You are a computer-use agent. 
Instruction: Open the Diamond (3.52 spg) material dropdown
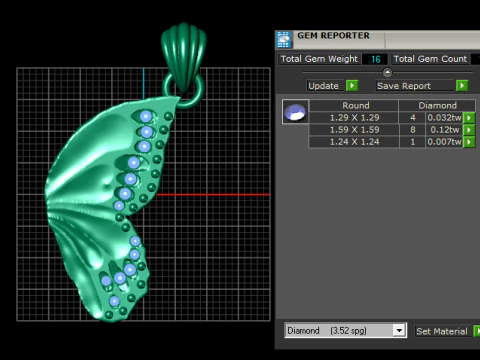pos(399,331)
